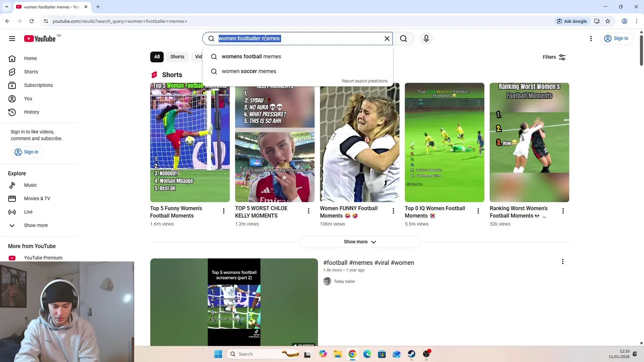Open the Windows Start menu

click(x=218, y=354)
